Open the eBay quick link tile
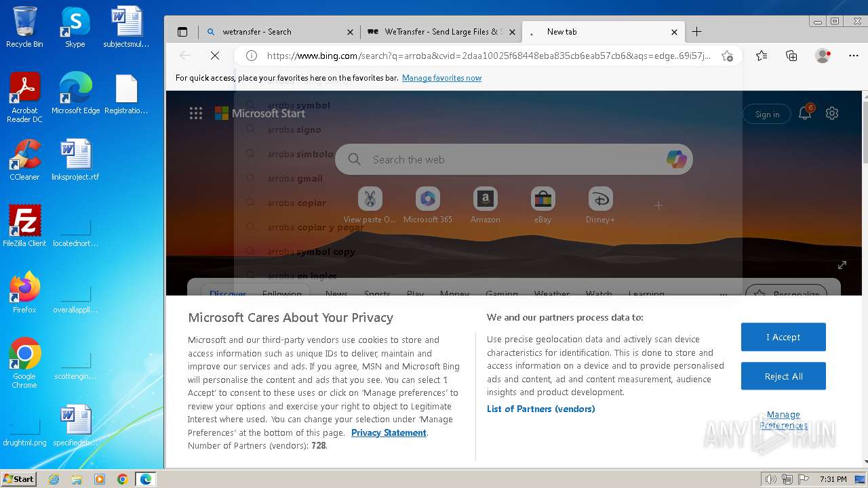Screen dimensions: 868x488 [x=542, y=205]
